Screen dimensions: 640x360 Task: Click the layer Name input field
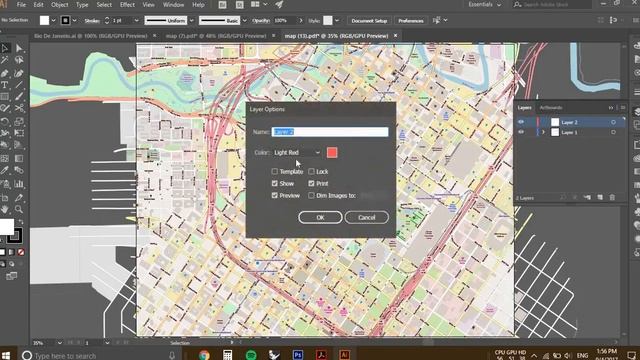(330, 132)
